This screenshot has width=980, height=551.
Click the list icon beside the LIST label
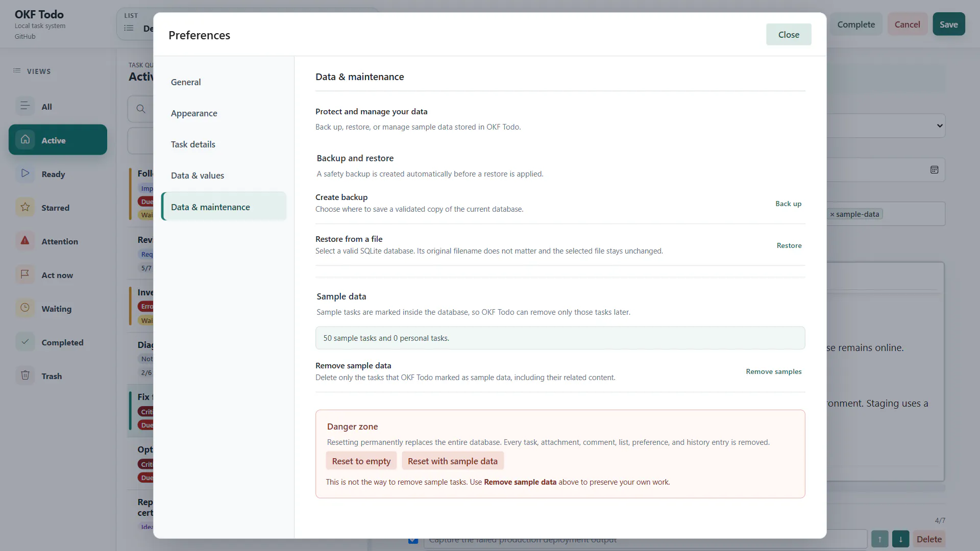129,28
